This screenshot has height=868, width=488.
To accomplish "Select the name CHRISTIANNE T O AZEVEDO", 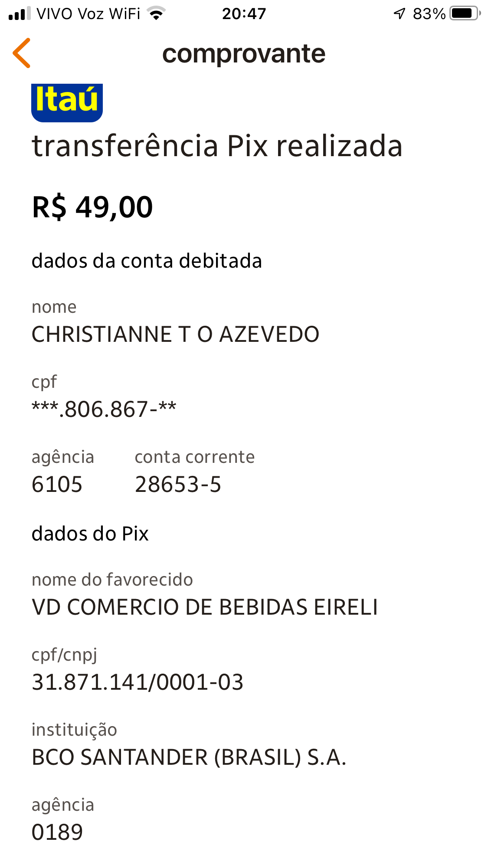I will point(175,334).
